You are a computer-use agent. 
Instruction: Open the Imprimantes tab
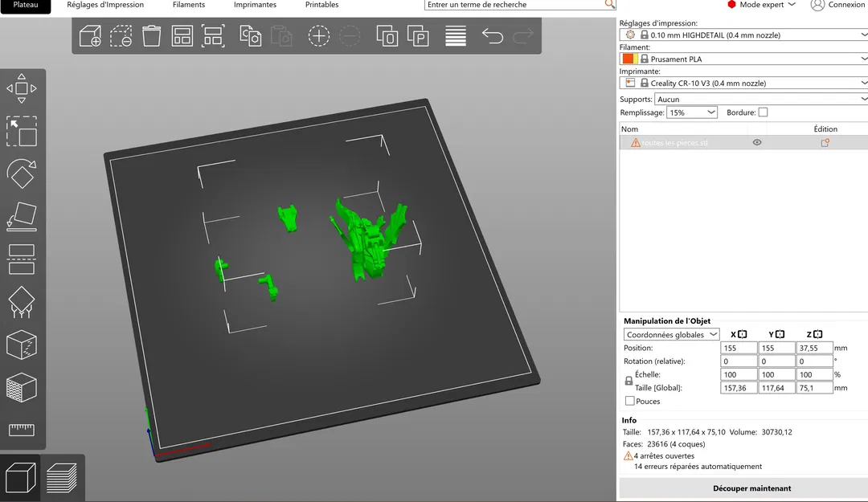(256, 5)
